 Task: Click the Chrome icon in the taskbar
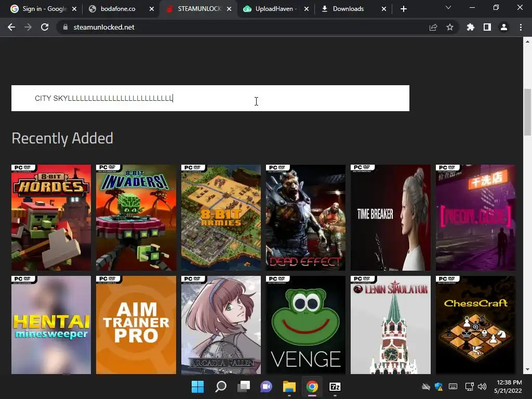click(x=312, y=387)
